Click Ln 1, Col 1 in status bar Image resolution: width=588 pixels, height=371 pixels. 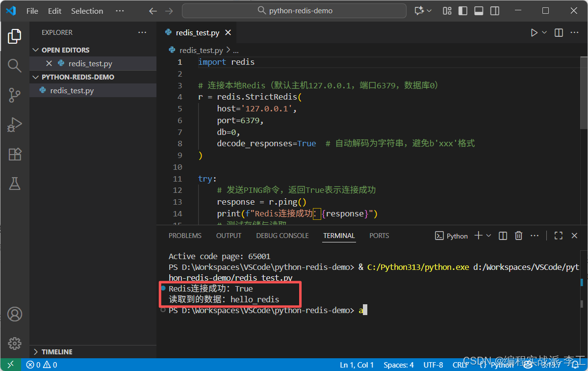[x=357, y=365]
